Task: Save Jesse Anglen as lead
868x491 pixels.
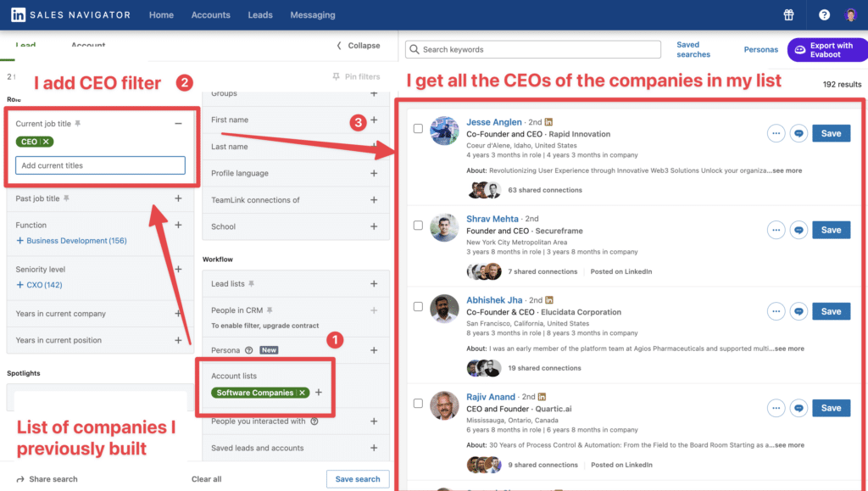Action: point(831,133)
